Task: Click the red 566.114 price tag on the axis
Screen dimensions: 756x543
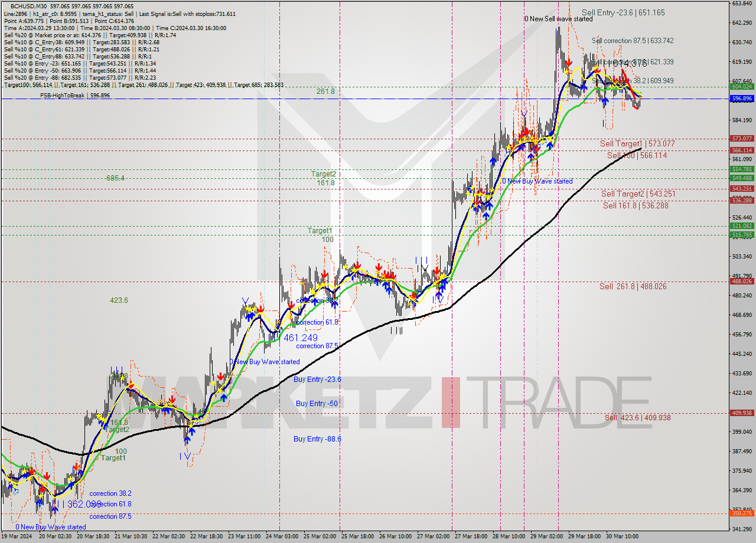Action: pos(742,151)
